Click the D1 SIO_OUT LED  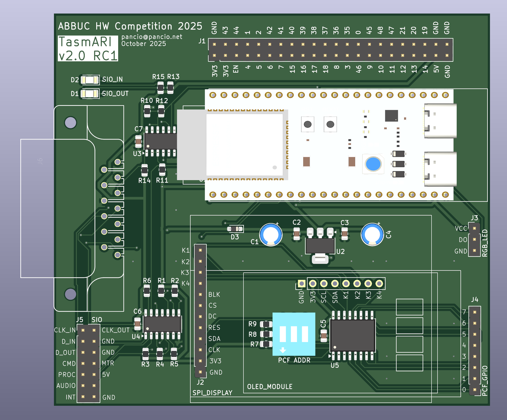coord(90,94)
